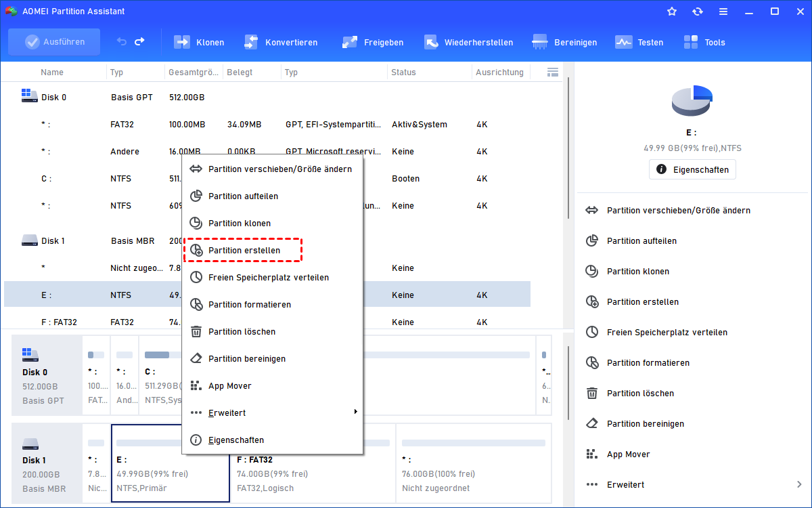Select the E: NTFS partition row
The height and width of the screenshot is (508, 812).
(267, 295)
